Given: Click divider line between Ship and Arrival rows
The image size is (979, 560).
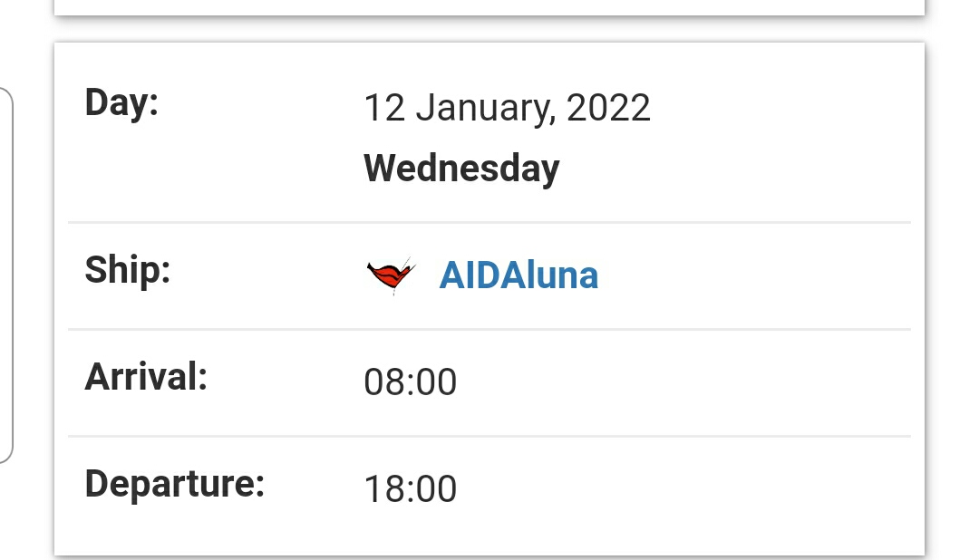Looking at the screenshot, I should click(x=489, y=329).
